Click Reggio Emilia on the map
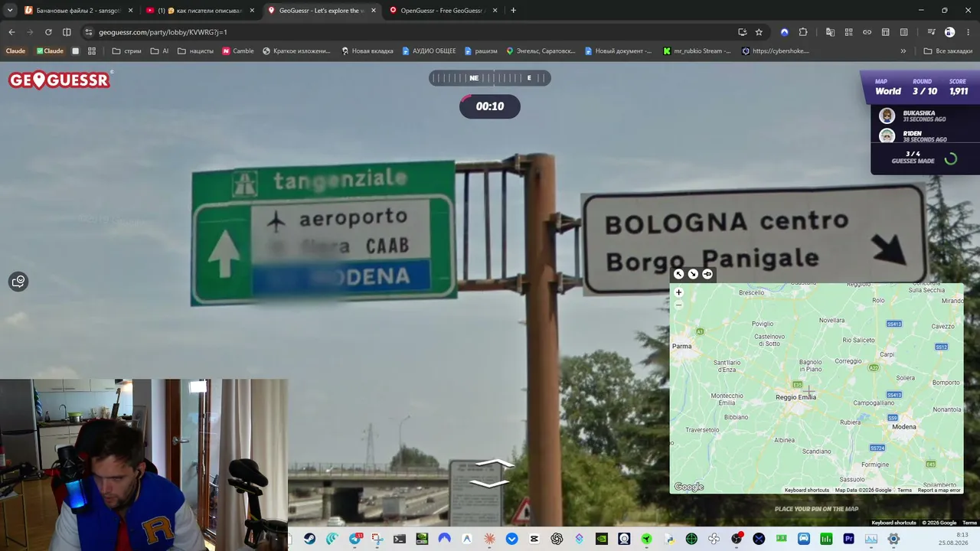The height and width of the screenshot is (551, 980). [x=795, y=397]
